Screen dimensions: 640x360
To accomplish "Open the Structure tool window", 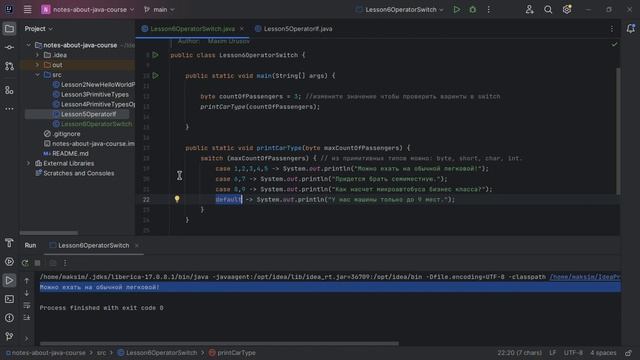I will click(x=9, y=90).
